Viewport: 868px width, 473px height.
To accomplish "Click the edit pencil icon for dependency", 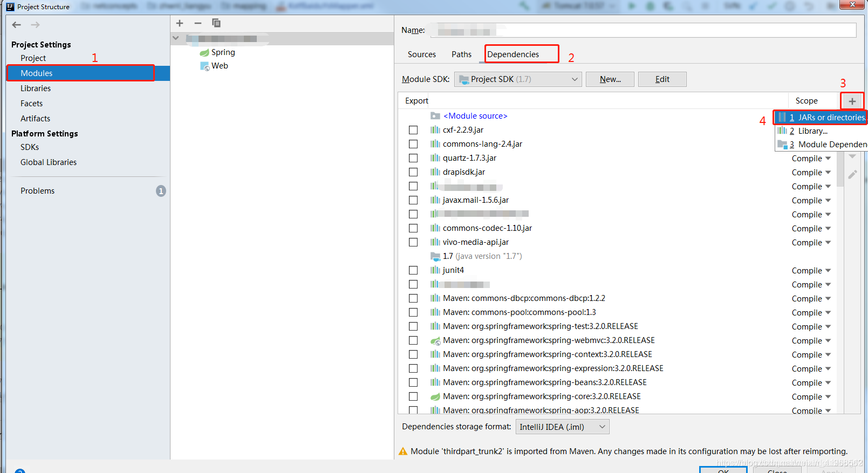I will coord(852,175).
